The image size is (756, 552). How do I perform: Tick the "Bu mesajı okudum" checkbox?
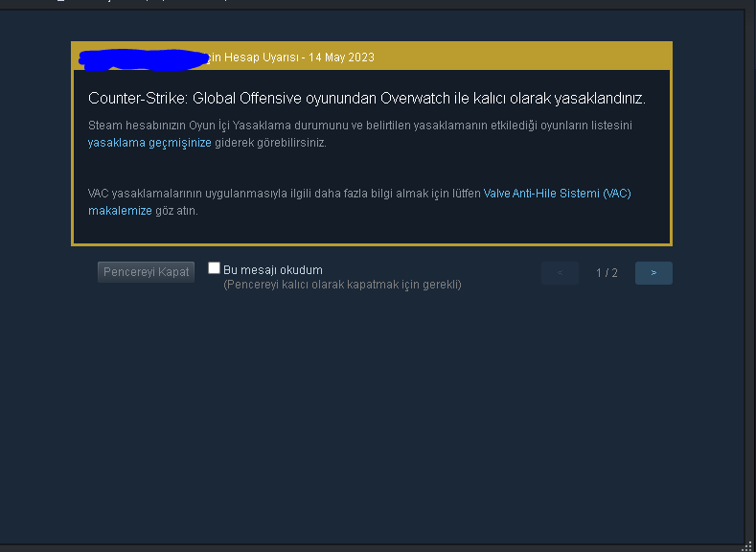(214, 268)
